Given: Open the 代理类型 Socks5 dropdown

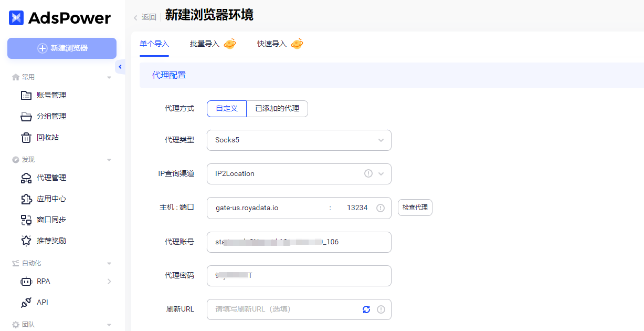Looking at the screenshot, I should [299, 140].
